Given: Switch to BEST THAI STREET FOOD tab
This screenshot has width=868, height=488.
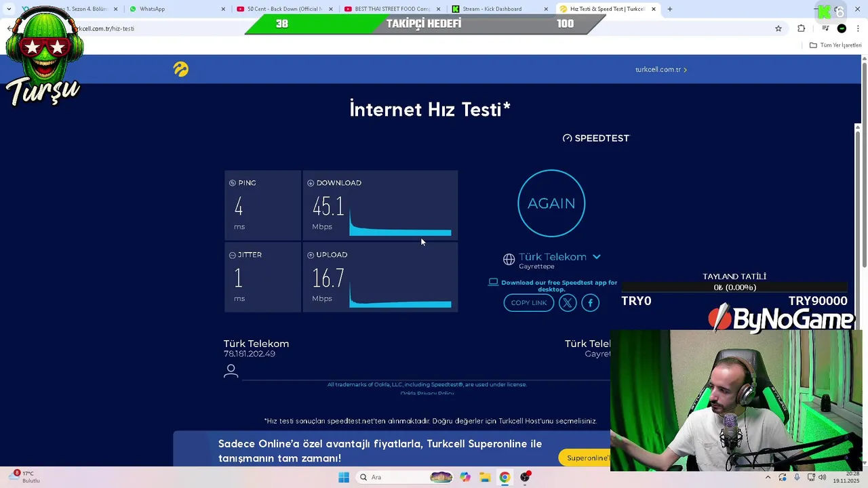Looking at the screenshot, I should [393, 9].
